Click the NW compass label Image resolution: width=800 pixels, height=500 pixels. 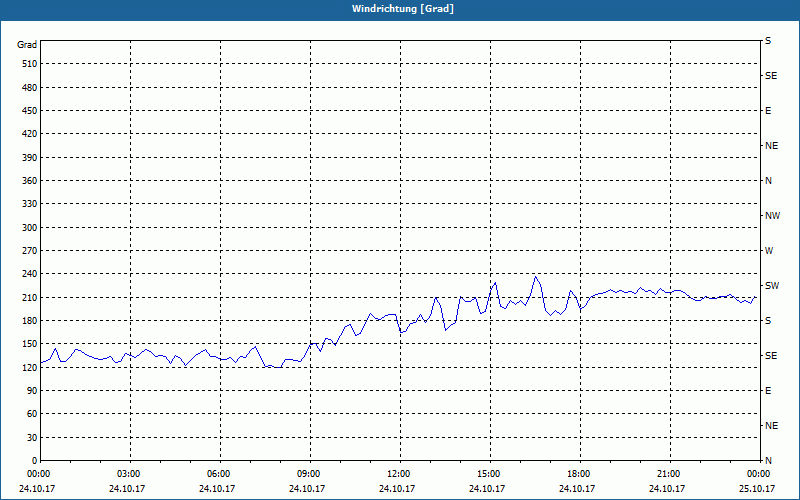[x=772, y=216]
